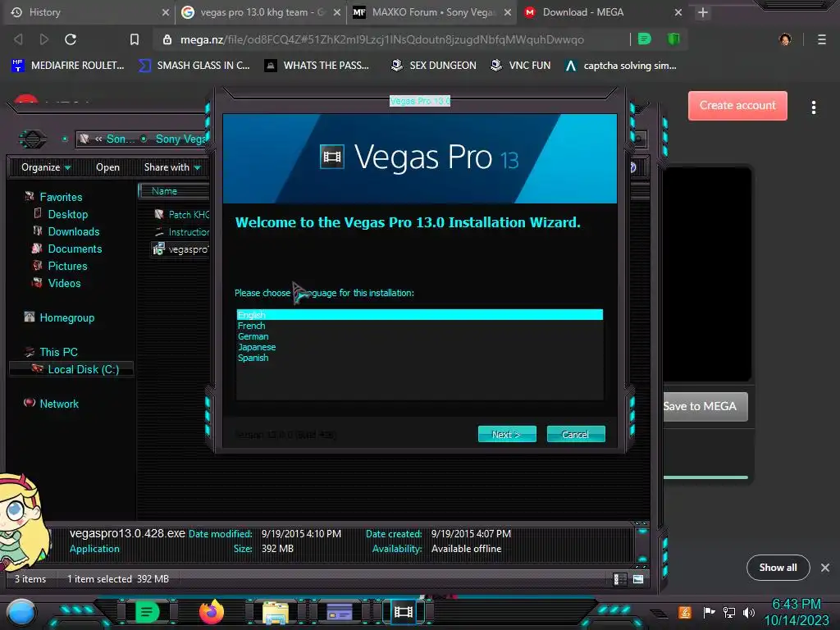This screenshot has width=840, height=630.
Task: Cancel the Vegas Pro installation wizard
Action: click(x=576, y=435)
